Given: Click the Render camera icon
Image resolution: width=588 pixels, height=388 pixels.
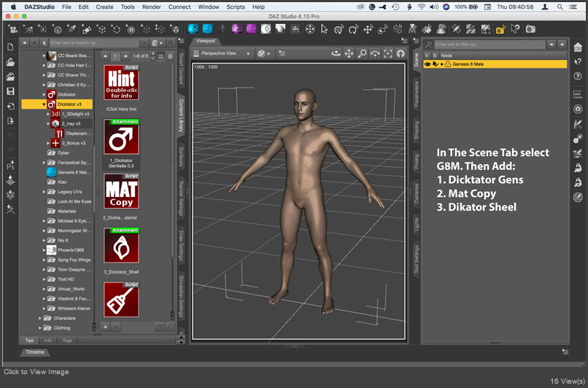Looking at the screenshot, I should coord(530,29).
